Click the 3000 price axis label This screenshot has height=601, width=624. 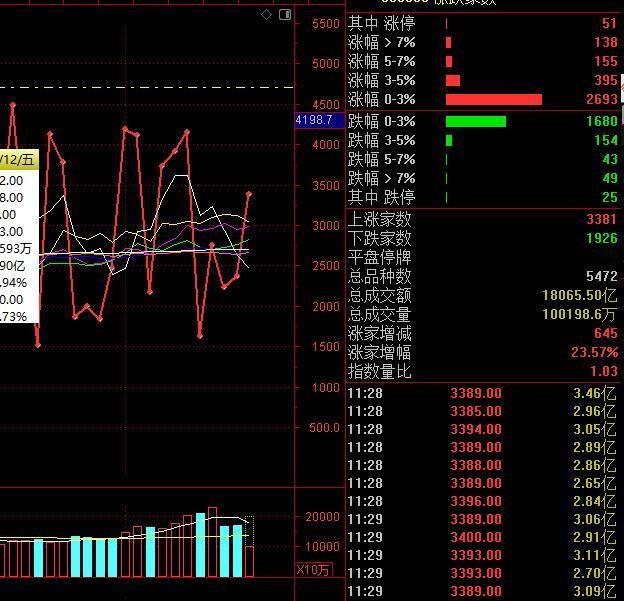326,226
